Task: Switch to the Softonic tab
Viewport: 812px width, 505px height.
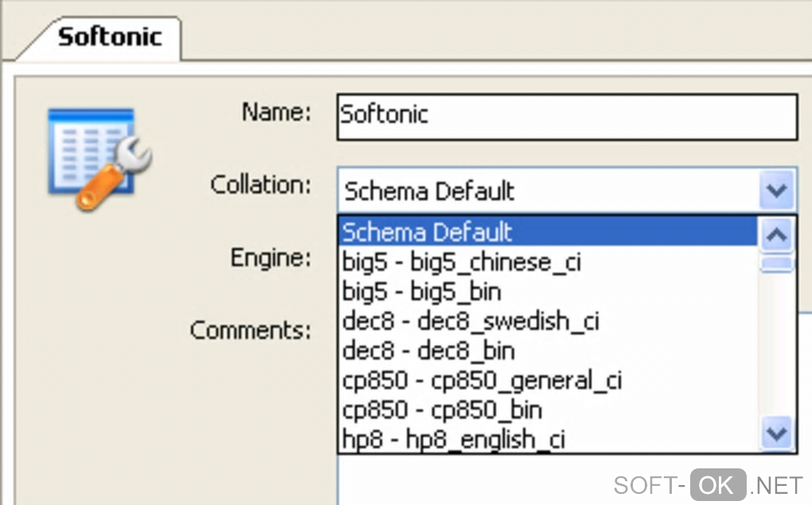Action: click(109, 37)
